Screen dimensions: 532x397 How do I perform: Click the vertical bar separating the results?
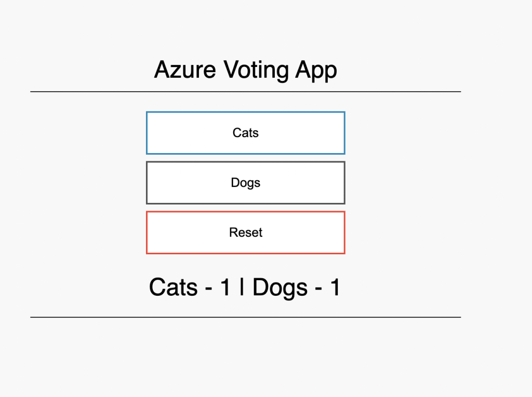pyautogui.click(x=242, y=287)
